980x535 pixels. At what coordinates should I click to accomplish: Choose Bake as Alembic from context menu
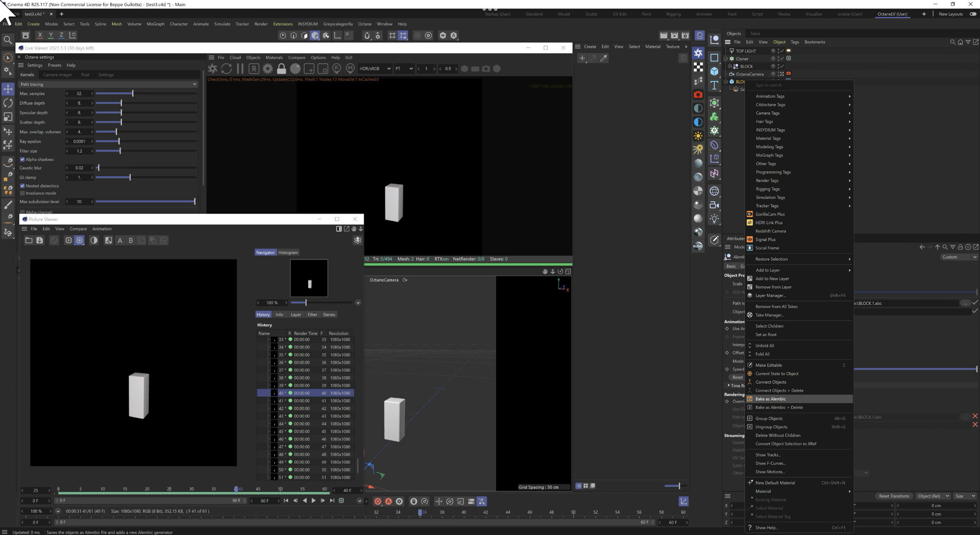tap(771, 399)
